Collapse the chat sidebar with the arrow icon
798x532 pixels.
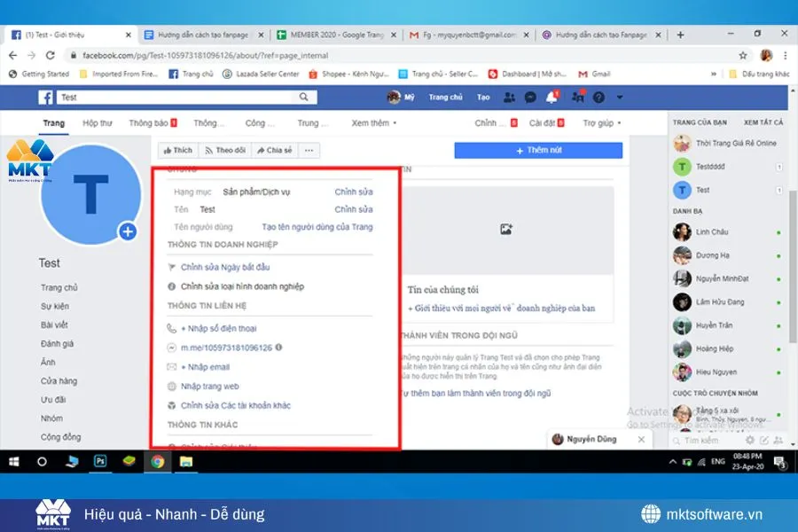coord(793,443)
